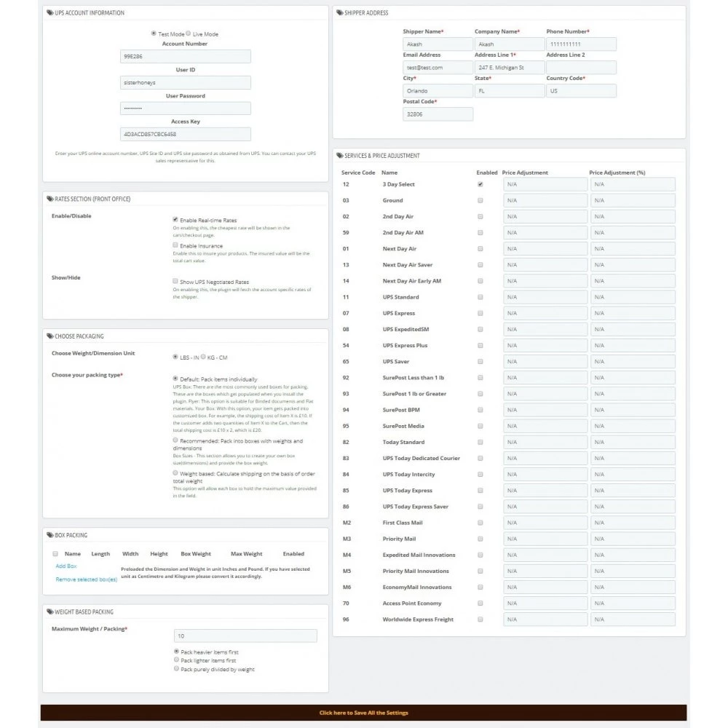Focus the User Password field
Image resolution: width=728 pixels, height=728 pixels.
click(185, 108)
